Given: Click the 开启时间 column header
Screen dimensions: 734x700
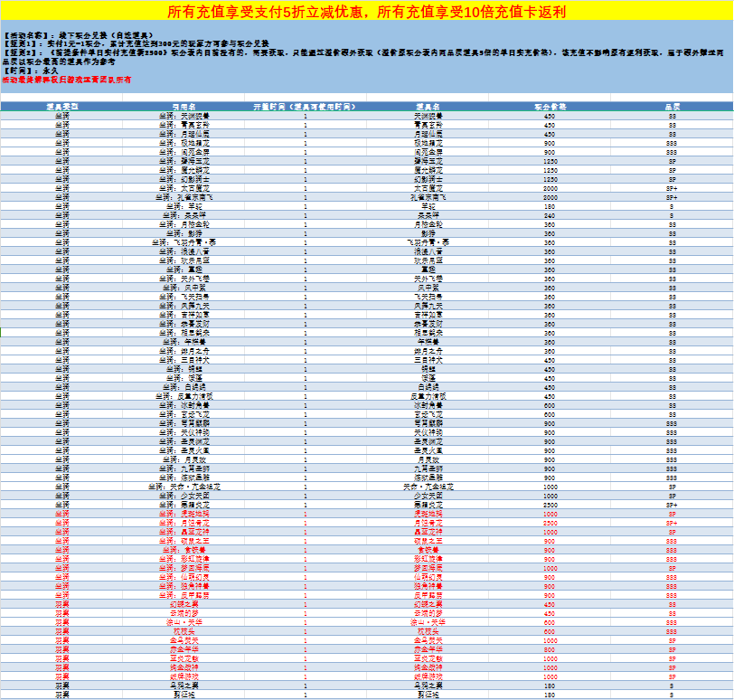Looking at the screenshot, I should pyautogui.click(x=305, y=107).
